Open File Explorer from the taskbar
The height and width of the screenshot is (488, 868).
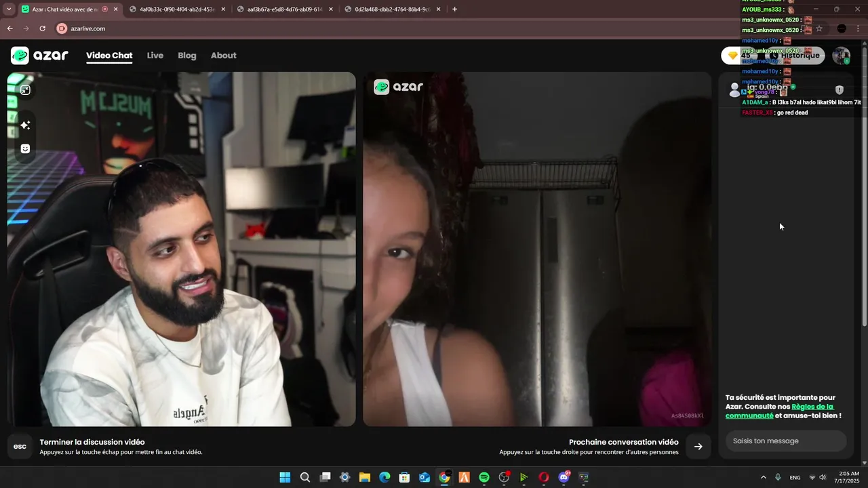click(x=364, y=477)
